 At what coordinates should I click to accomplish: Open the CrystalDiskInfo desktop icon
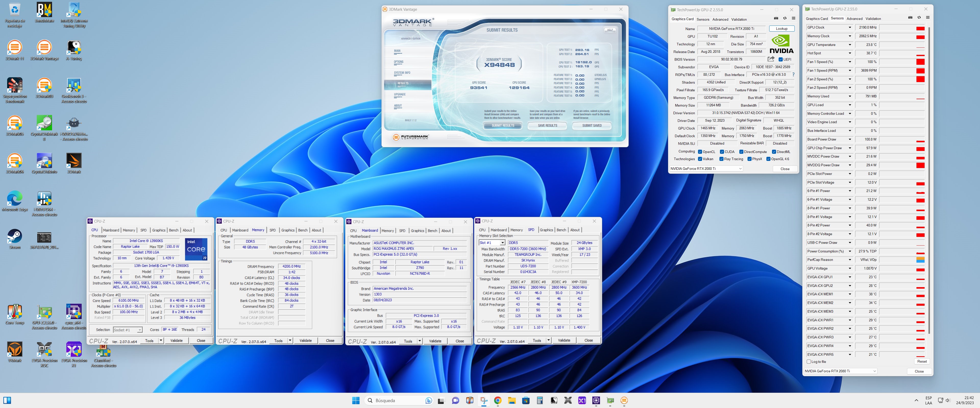point(44,163)
